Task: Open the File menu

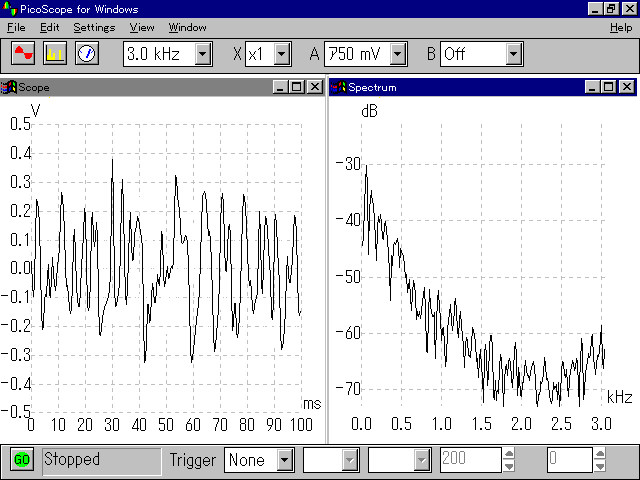Action: 16,27
